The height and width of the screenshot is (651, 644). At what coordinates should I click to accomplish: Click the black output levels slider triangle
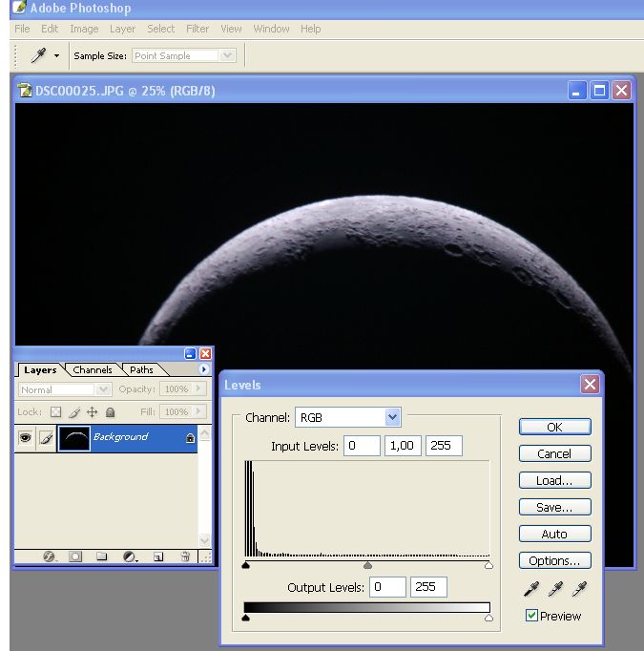point(245,618)
